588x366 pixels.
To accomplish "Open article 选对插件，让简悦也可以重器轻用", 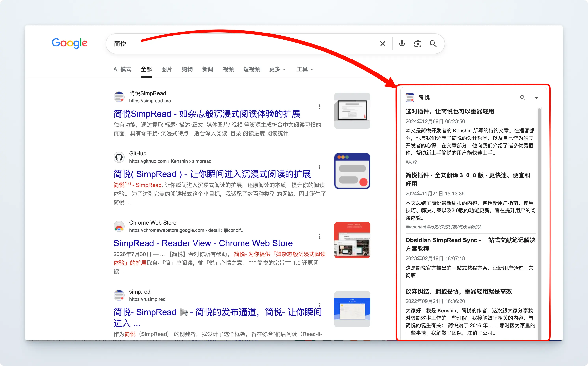I will point(450,111).
